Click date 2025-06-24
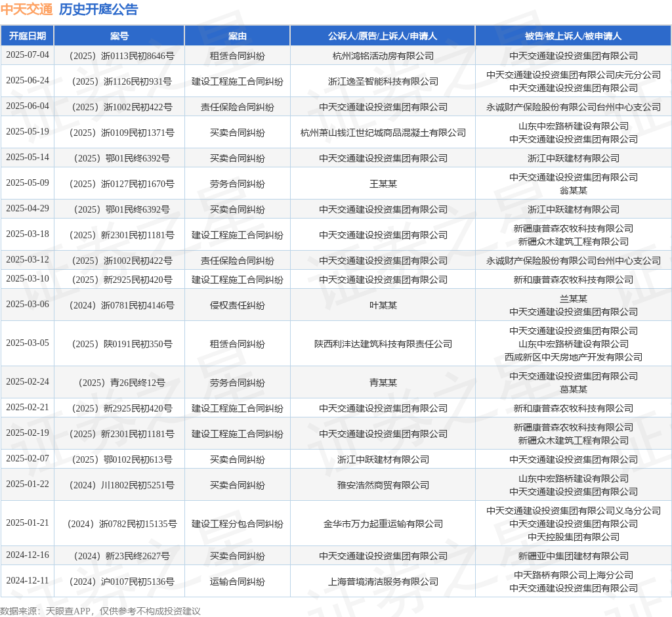 (28, 81)
